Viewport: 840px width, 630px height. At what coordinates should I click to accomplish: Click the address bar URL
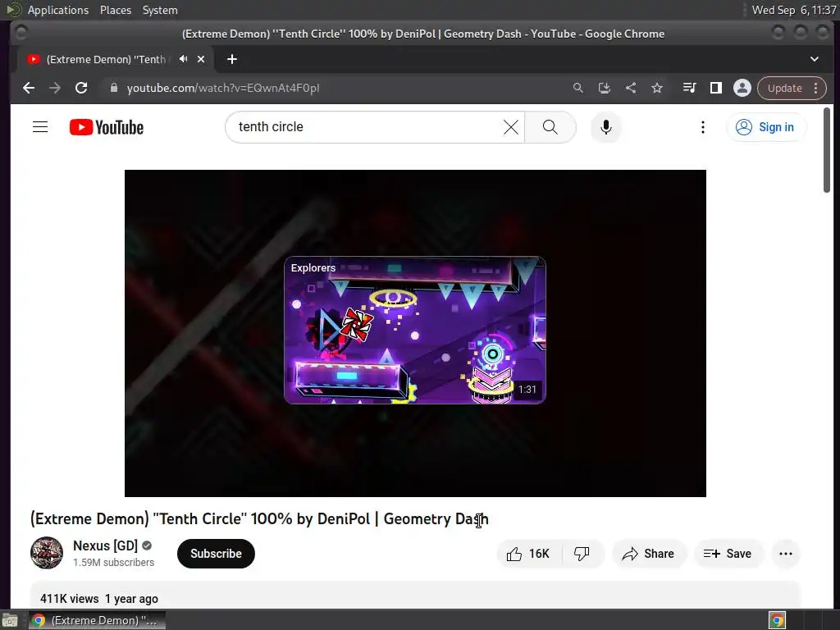point(223,88)
